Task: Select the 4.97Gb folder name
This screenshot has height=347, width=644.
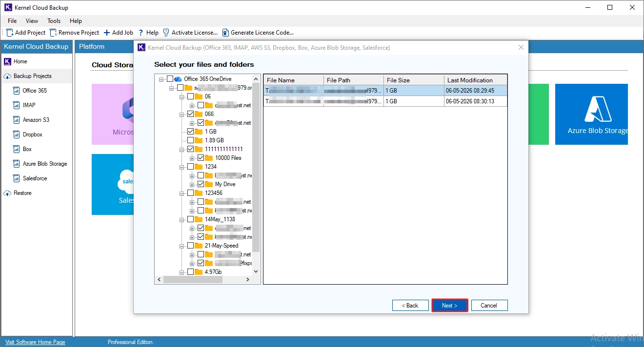Action: (x=213, y=272)
